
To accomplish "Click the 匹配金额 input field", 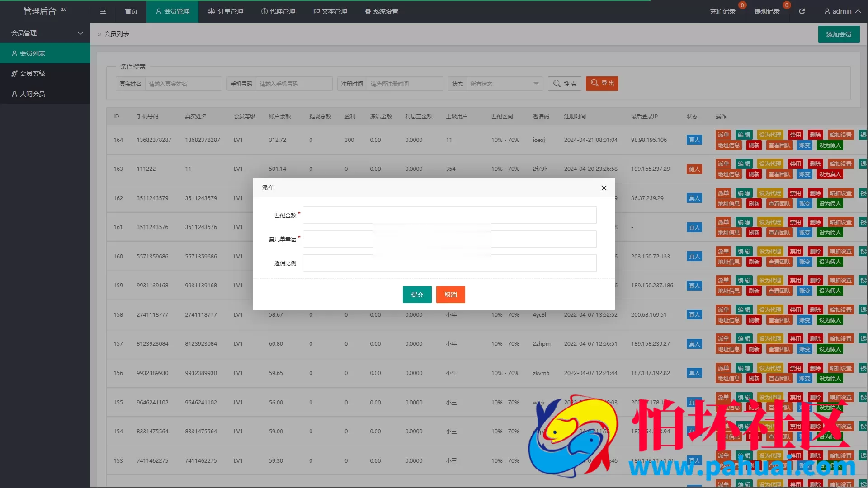I will (449, 215).
